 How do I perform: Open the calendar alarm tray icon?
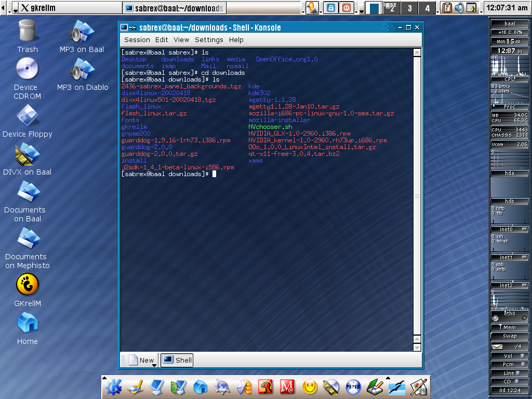click(x=472, y=7)
